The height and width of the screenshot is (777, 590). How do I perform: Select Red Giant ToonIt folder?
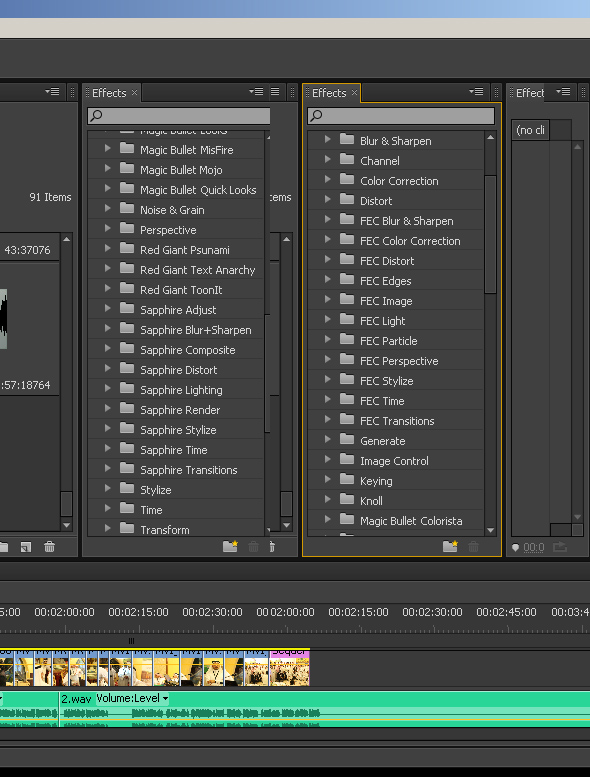181,290
